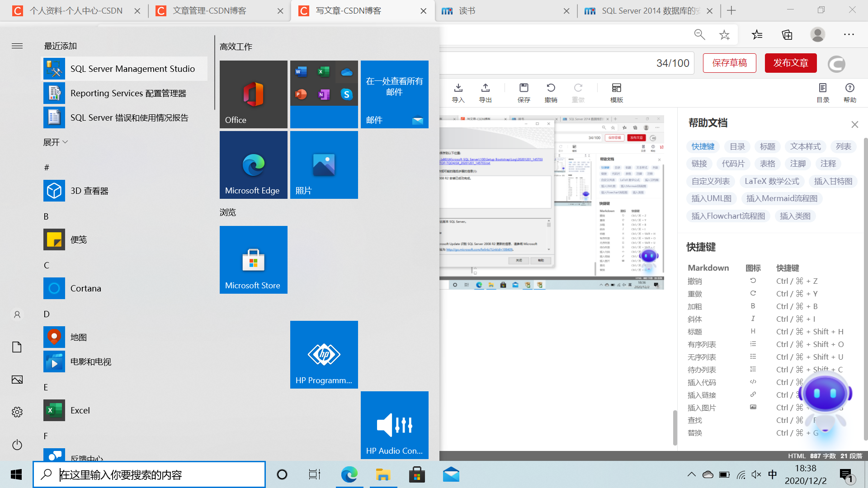
Task: Open the Microsoft Store tile
Action: coord(254,260)
